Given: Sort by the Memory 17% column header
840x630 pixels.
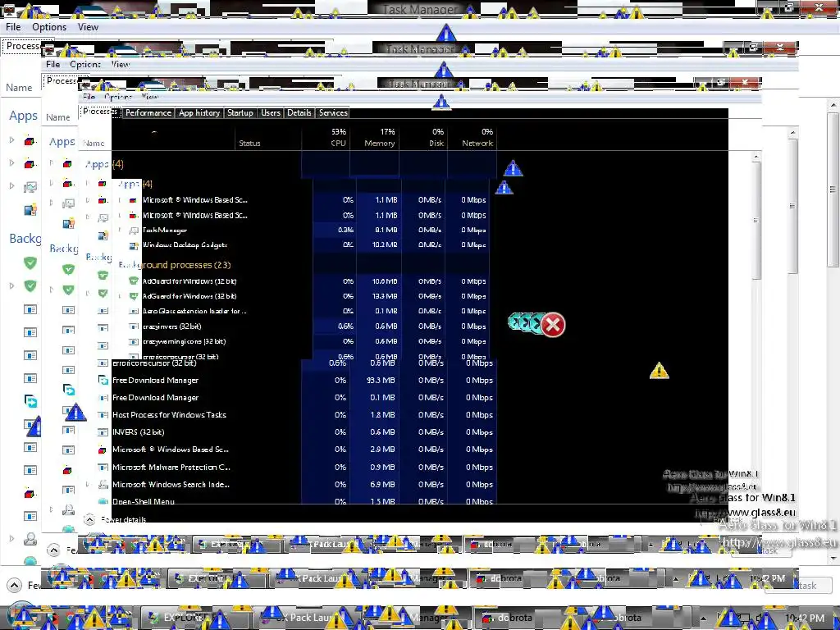Looking at the screenshot, I should click(x=374, y=138).
